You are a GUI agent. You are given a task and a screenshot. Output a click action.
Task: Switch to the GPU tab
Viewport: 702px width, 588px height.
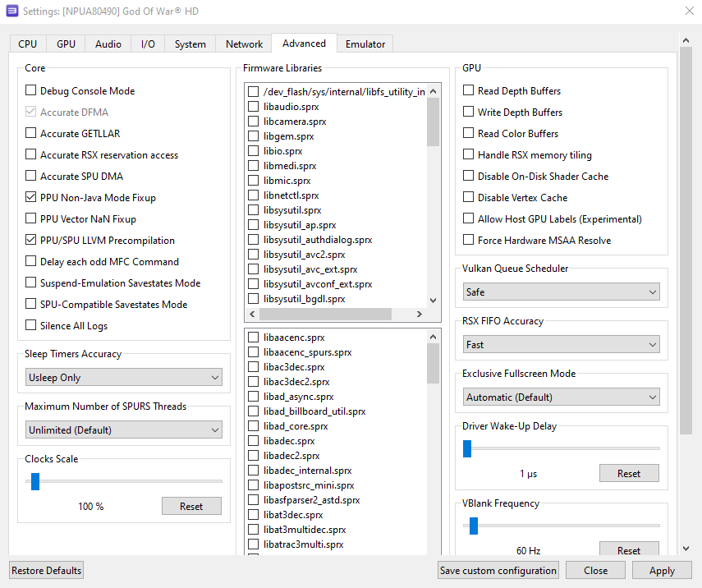(x=66, y=44)
